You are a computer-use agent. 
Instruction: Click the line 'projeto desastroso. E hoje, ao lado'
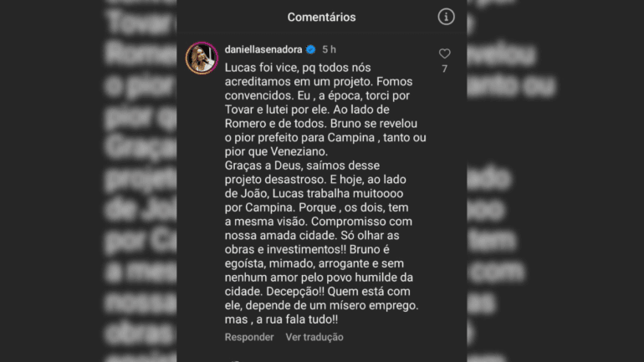point(315,180)
